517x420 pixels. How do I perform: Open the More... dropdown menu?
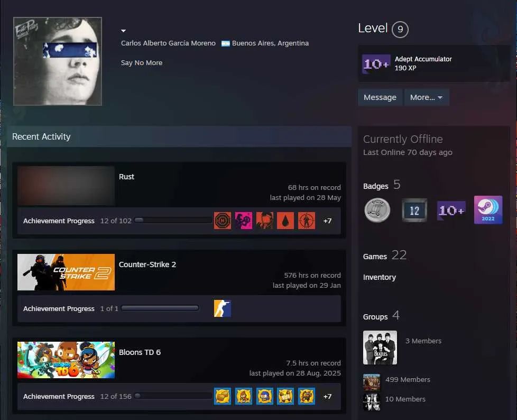pos(426,97)
